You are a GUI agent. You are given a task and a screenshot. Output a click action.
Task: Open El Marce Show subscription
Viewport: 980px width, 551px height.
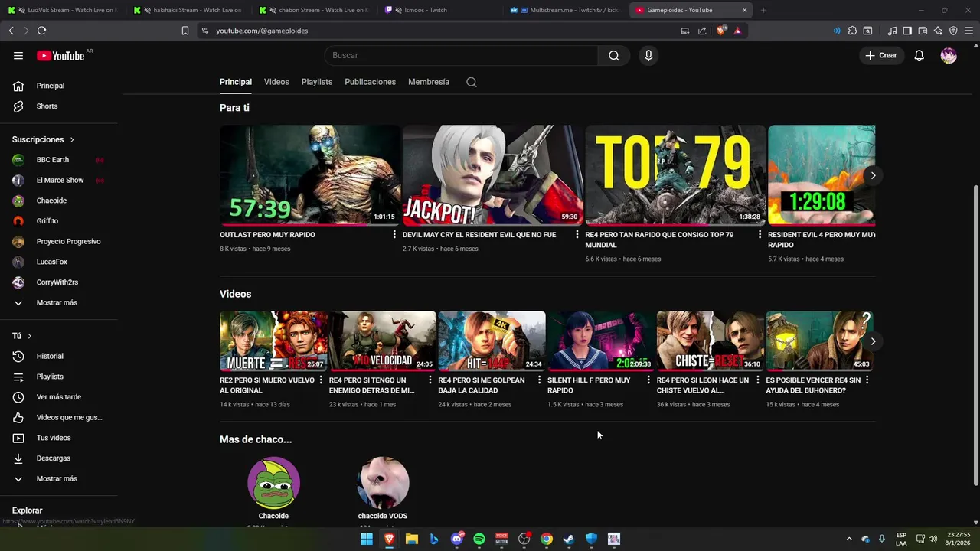[x=59, y=180]
